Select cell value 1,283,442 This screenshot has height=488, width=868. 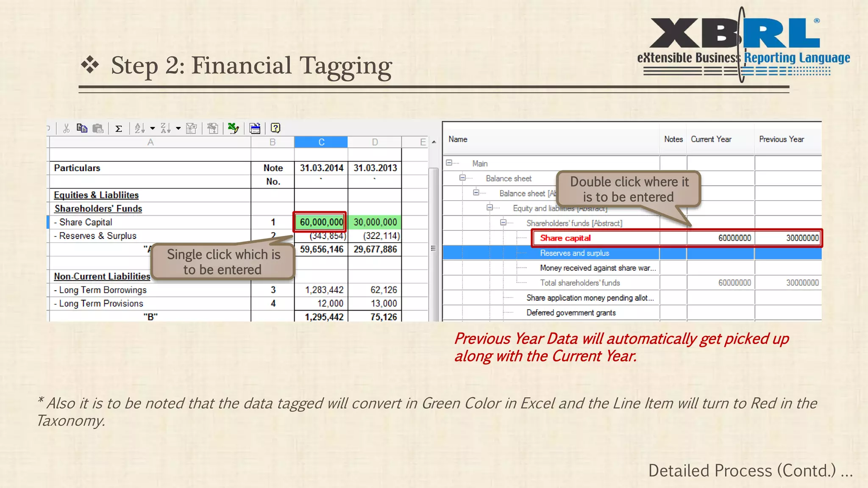(x=321, y=290)
